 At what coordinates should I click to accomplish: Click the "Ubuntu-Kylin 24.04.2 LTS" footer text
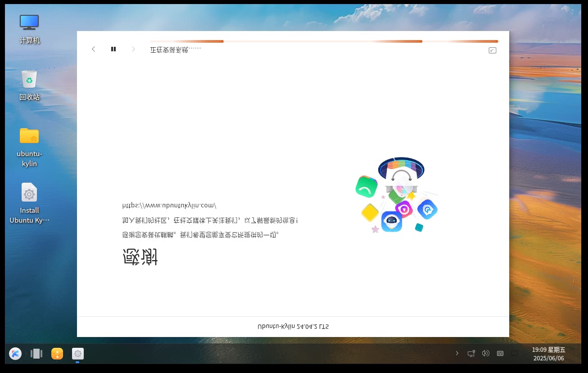[x=293, y=327]
